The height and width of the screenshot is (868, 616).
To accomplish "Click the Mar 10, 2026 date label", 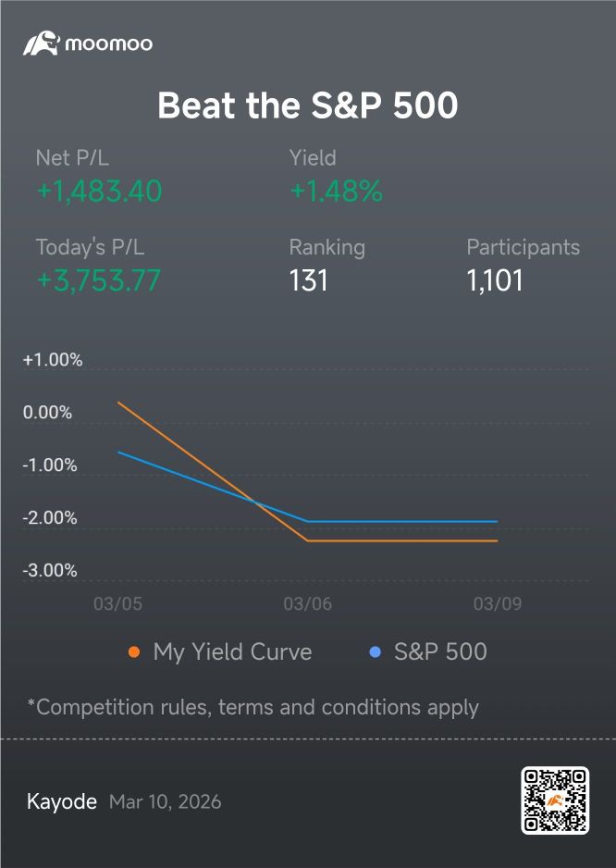I will pyautogui.click(x=166, y=801).
